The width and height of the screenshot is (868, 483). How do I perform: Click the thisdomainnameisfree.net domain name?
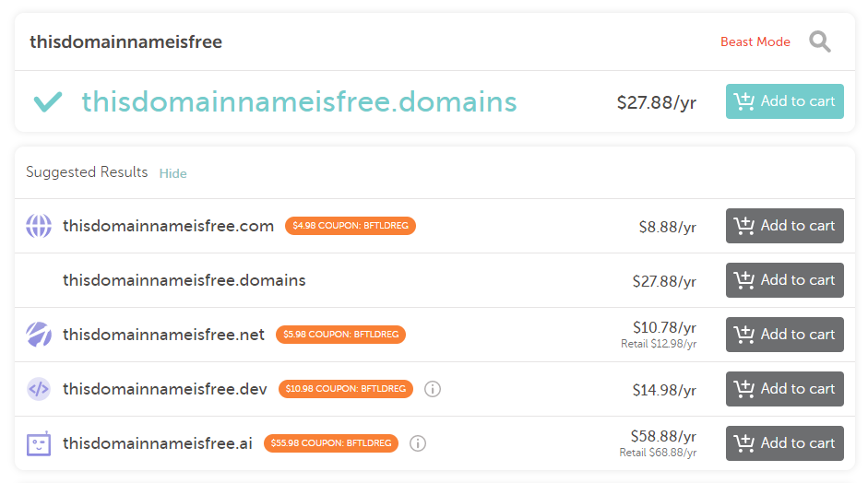(164, 335)
